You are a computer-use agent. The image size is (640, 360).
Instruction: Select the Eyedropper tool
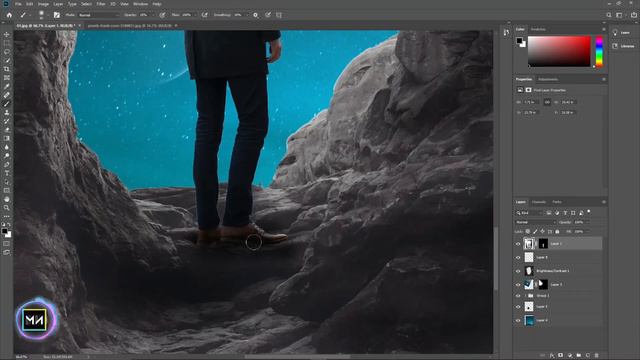[7, 86]
